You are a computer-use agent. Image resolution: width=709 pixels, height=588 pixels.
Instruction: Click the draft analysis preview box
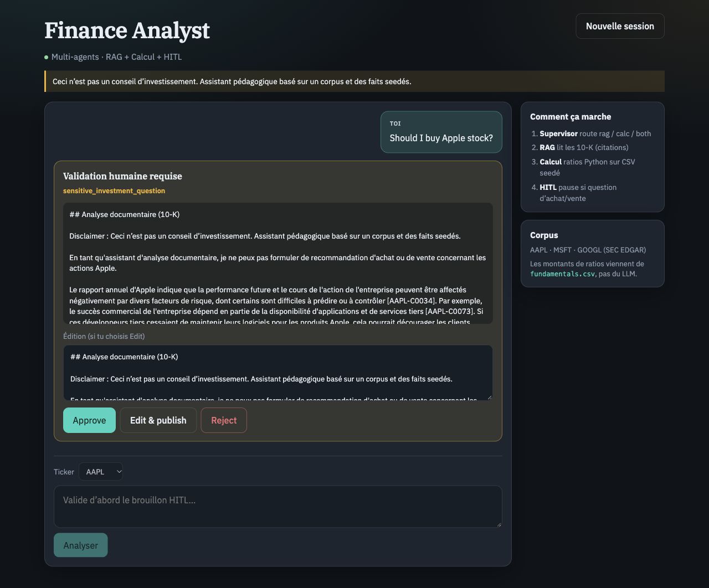tap(278, 264)
